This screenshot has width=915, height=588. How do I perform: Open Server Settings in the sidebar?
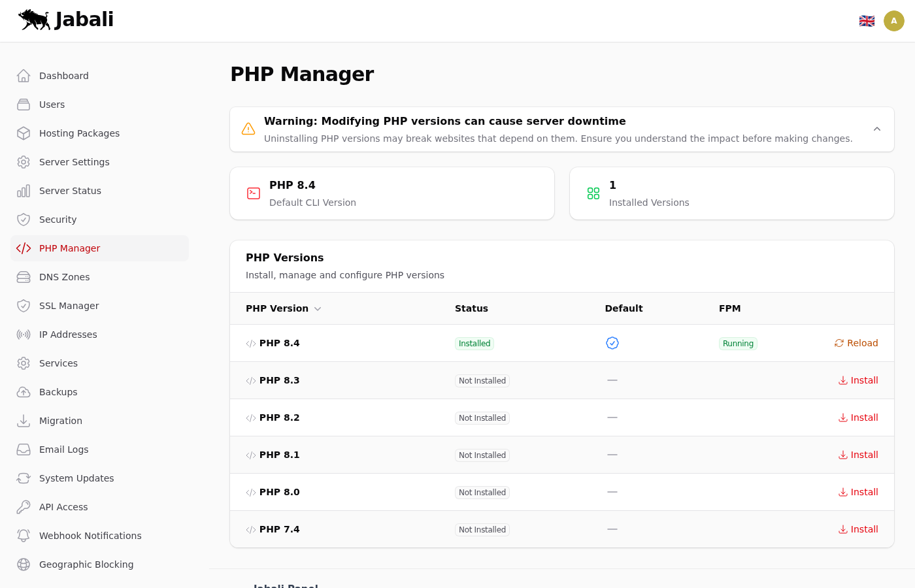click(74, 162)
